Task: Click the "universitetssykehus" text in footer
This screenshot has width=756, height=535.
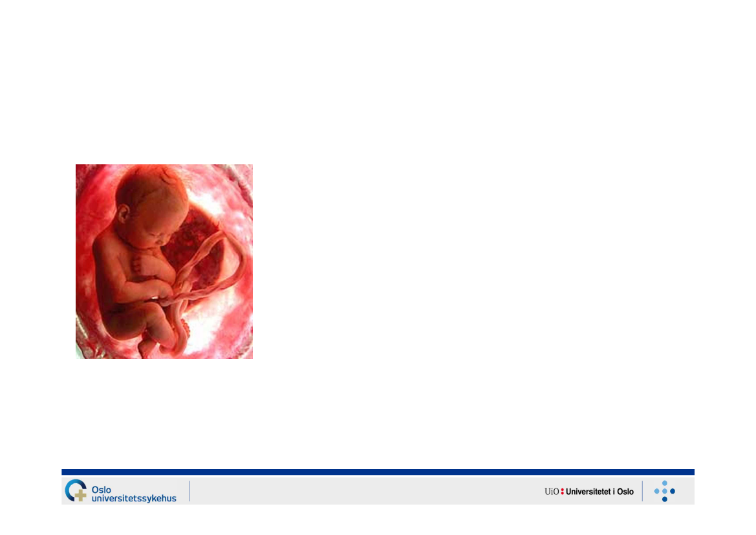Action: 134,498
